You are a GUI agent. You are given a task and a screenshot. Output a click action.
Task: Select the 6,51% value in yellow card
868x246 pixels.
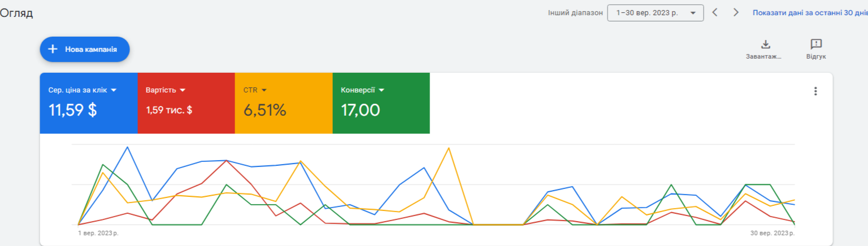tap(265, 110)
